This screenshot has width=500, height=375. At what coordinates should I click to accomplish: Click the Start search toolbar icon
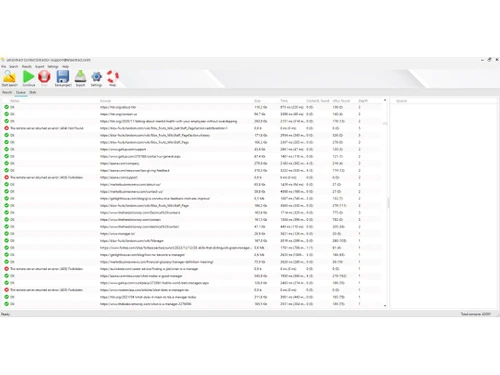coord(9,77)
